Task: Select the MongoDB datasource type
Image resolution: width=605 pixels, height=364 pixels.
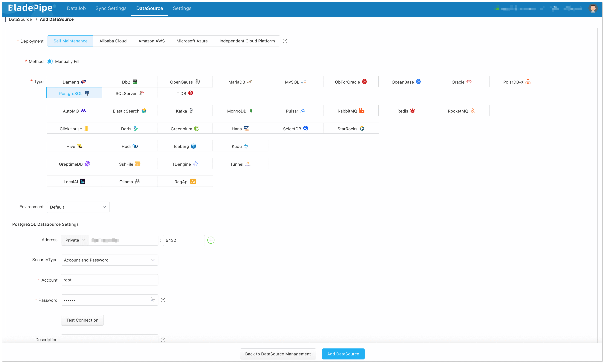Action: [240, 111]
